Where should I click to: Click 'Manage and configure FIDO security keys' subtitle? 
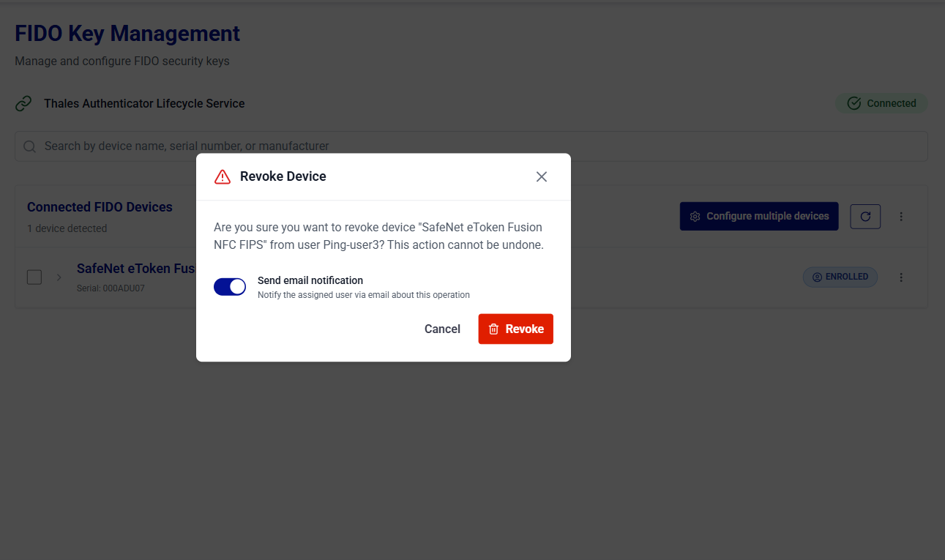pos(122,61)
